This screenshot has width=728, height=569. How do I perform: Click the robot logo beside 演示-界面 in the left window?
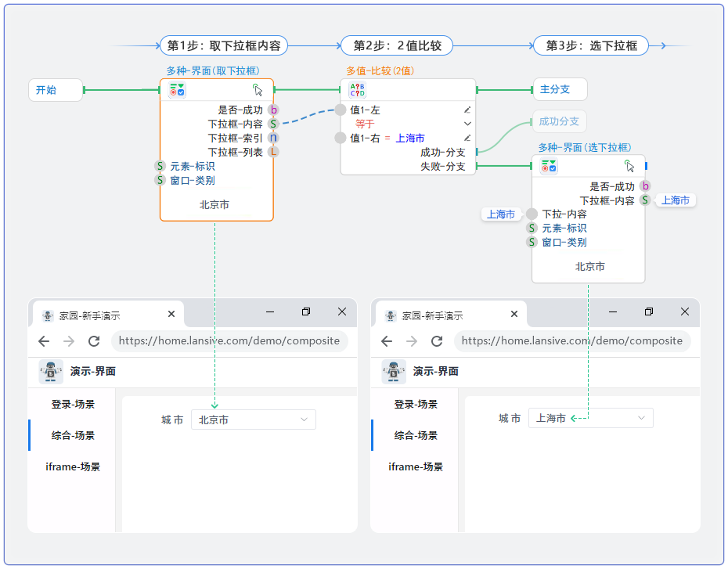[x=51, y=372]
